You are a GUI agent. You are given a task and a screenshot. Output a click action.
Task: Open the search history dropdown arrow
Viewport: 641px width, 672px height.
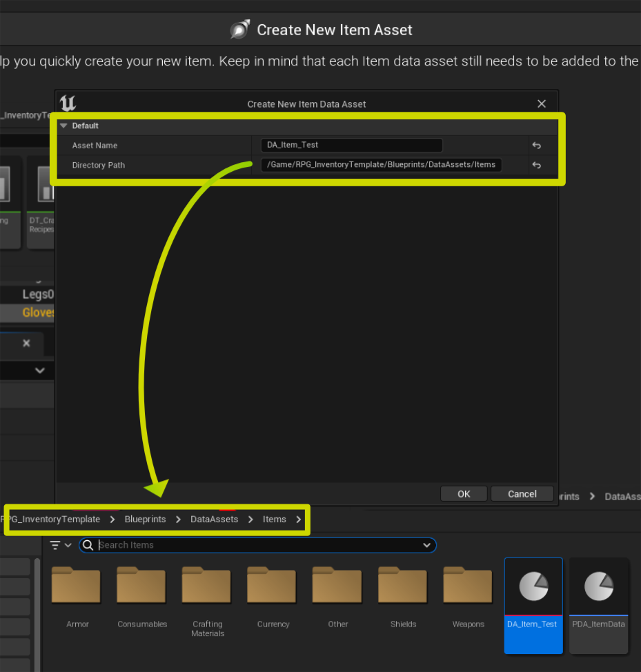click(x=426, y=545)
